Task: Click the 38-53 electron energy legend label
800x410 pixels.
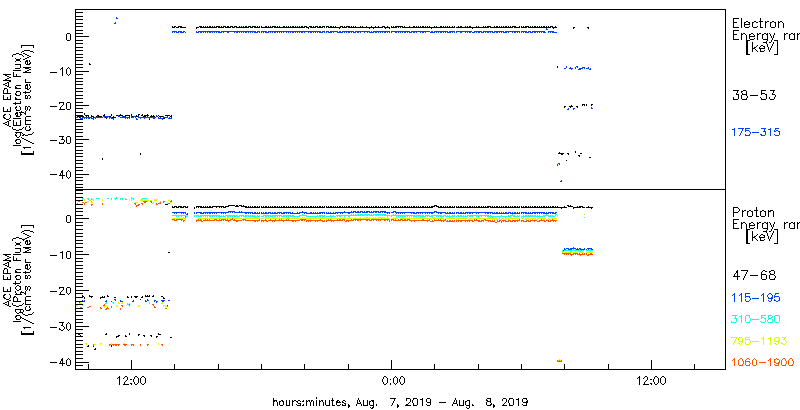Action: point(754,95)
